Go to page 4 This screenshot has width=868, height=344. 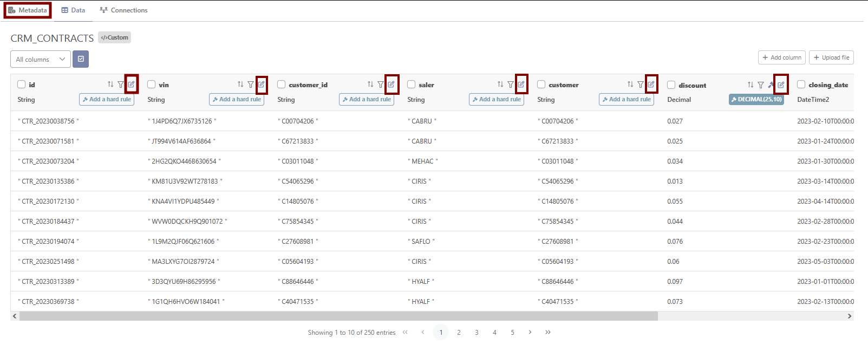pyautogui.click(x=494, y=332)
